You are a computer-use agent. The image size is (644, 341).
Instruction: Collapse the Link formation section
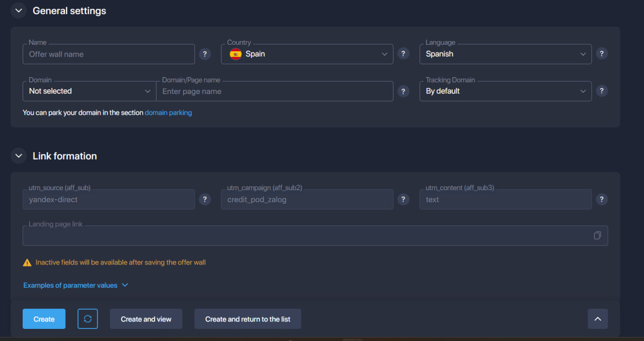[19, 156]
